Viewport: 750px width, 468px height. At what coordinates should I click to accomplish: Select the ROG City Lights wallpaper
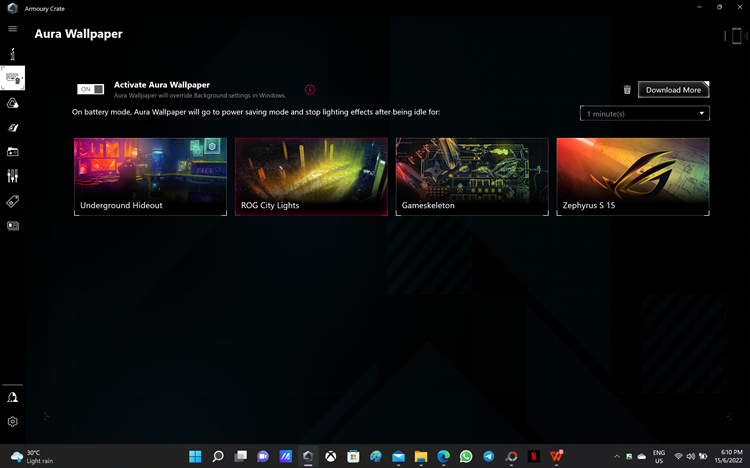click(x=311, y=177)
